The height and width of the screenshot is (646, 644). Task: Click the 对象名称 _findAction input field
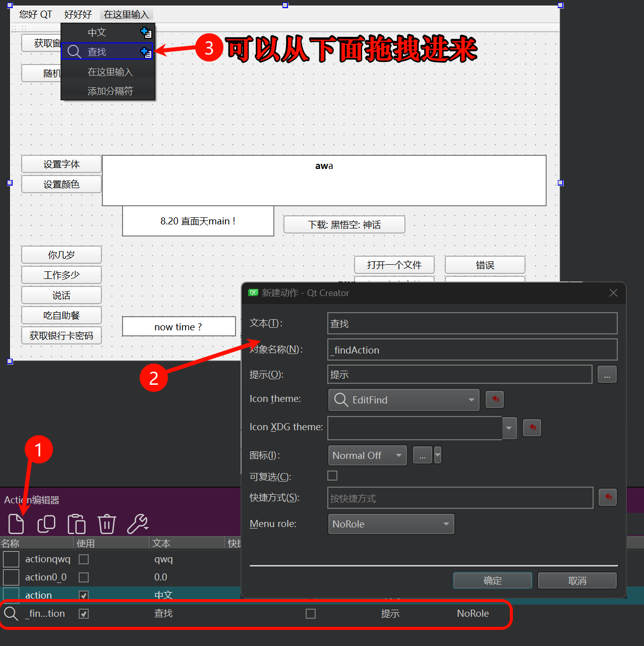472,350
